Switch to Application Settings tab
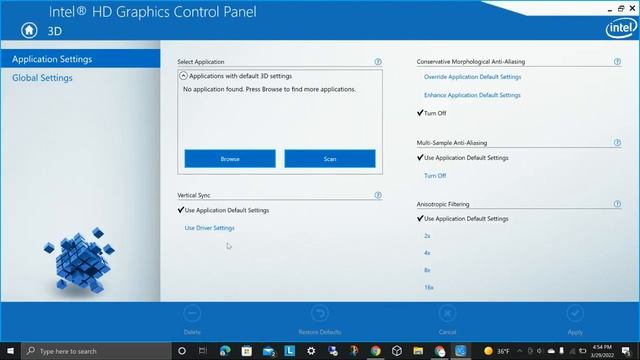The image size is (640, 360). coord(80,59)
